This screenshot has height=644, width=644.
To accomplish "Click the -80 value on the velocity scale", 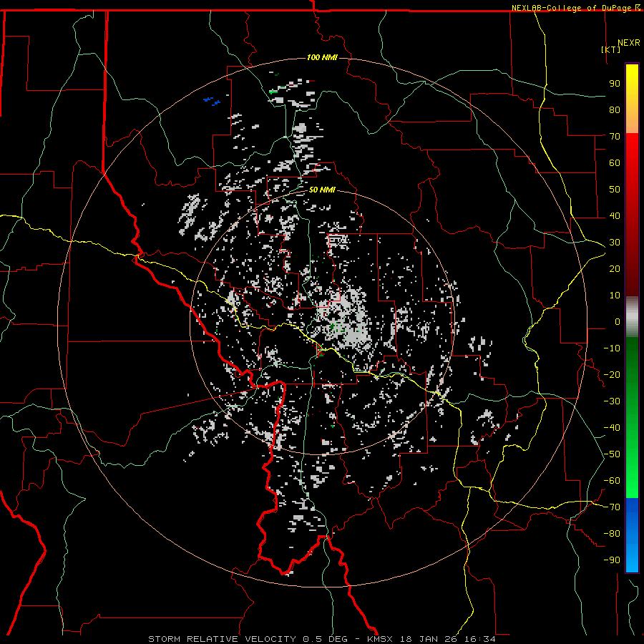I will [x=612, y=534].
